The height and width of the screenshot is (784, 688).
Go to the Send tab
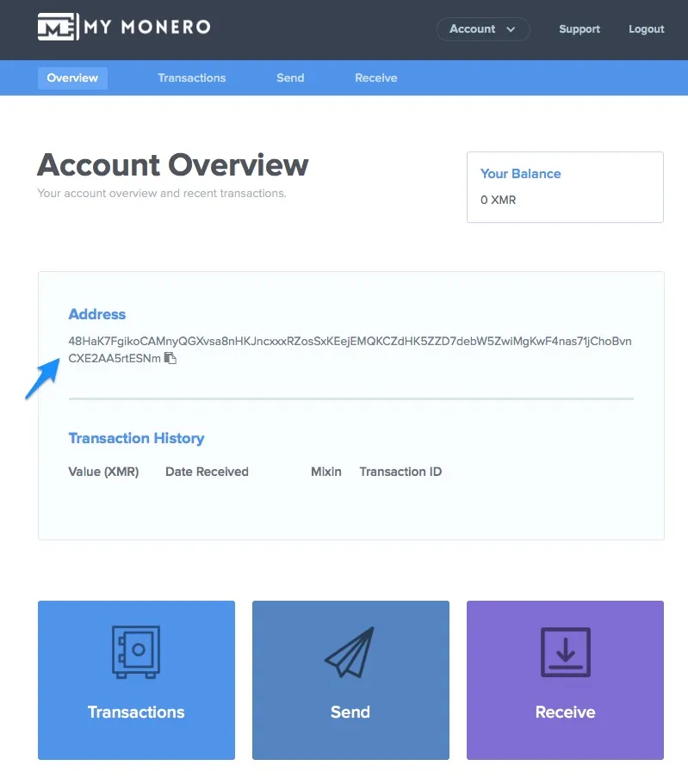tap(290, 77)
